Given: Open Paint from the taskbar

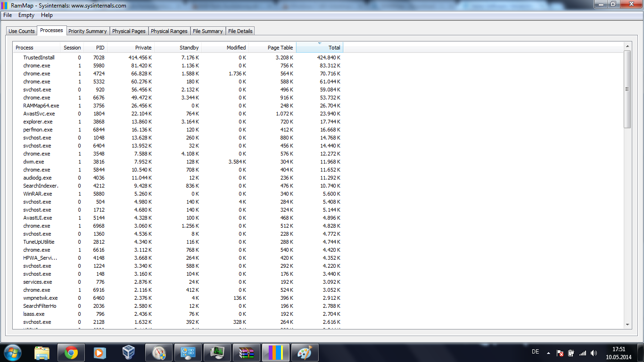Looking at the screenshot, I should (305, 353).
